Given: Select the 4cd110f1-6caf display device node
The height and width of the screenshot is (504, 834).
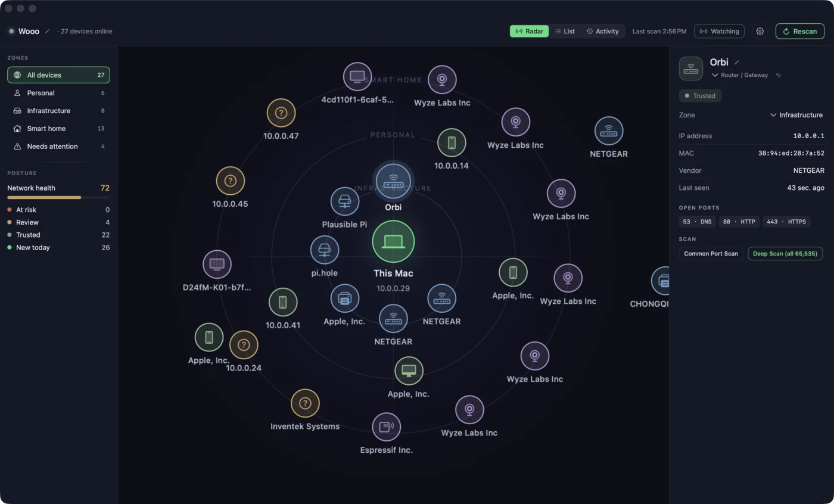Looking at the screenshot, I should click(x=357, y=77).
